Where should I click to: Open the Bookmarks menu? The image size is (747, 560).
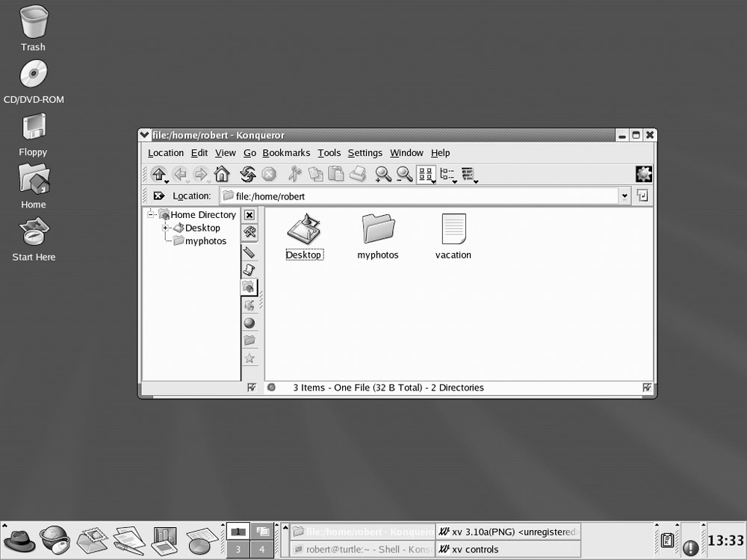[x=286, y=153]
